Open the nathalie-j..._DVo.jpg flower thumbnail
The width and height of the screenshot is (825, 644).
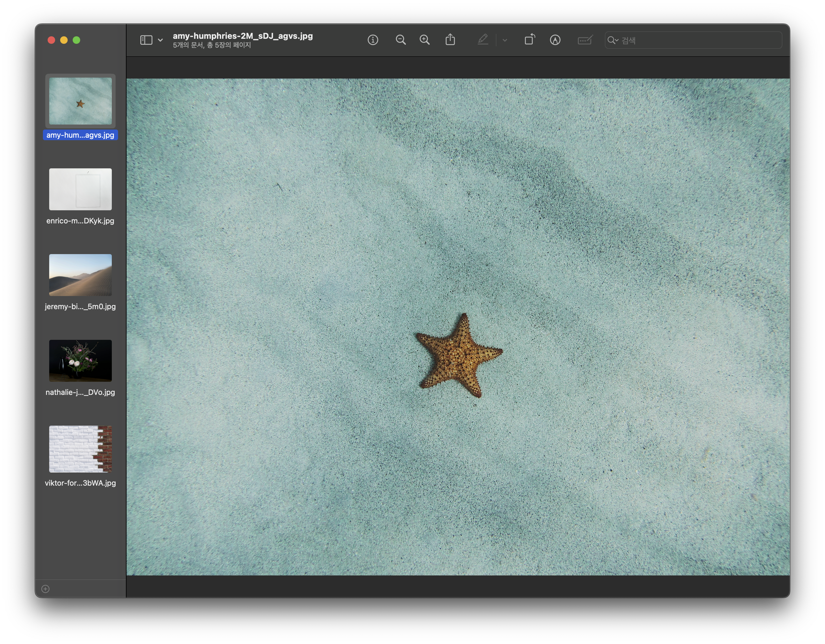(x=80, y=360)
